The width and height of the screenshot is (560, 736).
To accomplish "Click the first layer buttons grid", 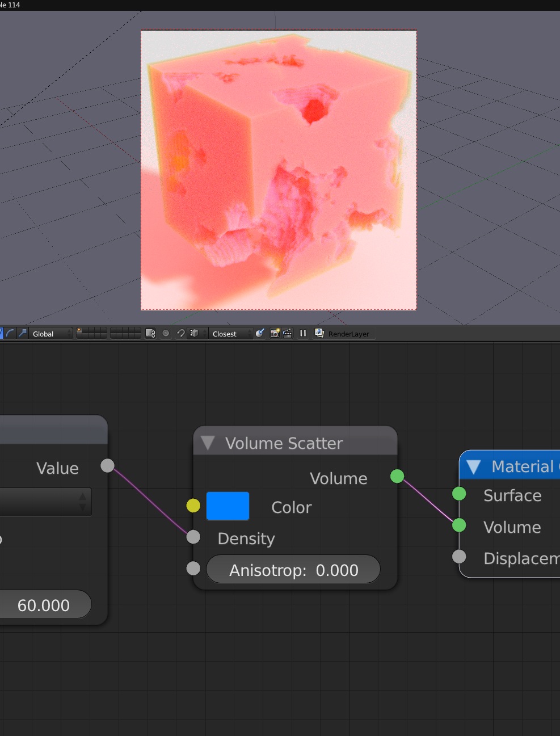I will point(91,334).
